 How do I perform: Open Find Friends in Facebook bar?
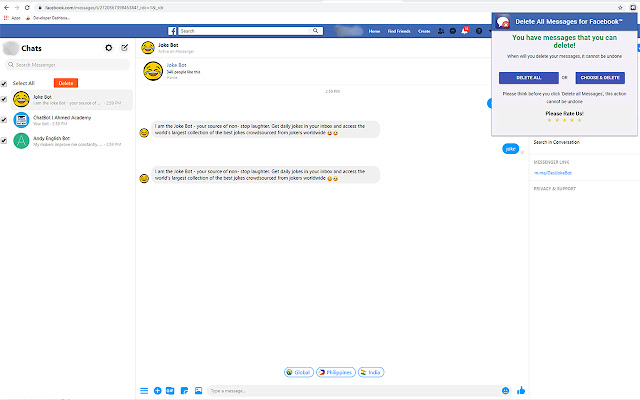[399, 31]
